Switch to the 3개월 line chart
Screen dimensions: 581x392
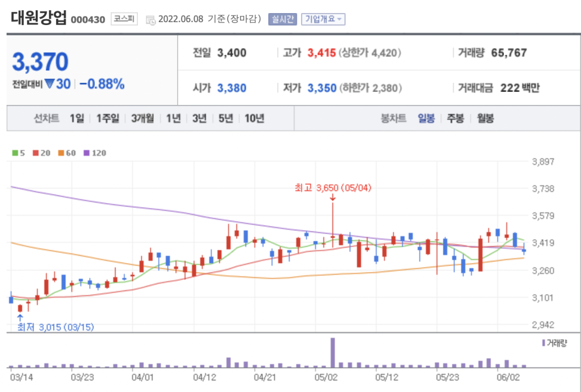[142, 119]
